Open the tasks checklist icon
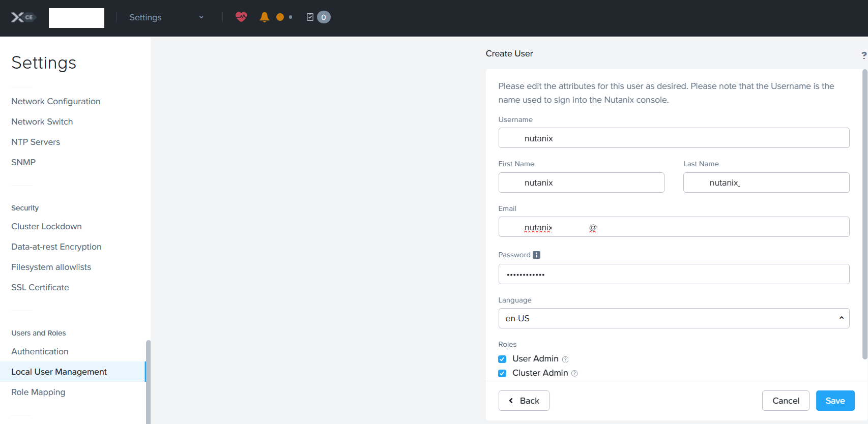The height and width of the screenshot is (424, 868). [310, 17]
